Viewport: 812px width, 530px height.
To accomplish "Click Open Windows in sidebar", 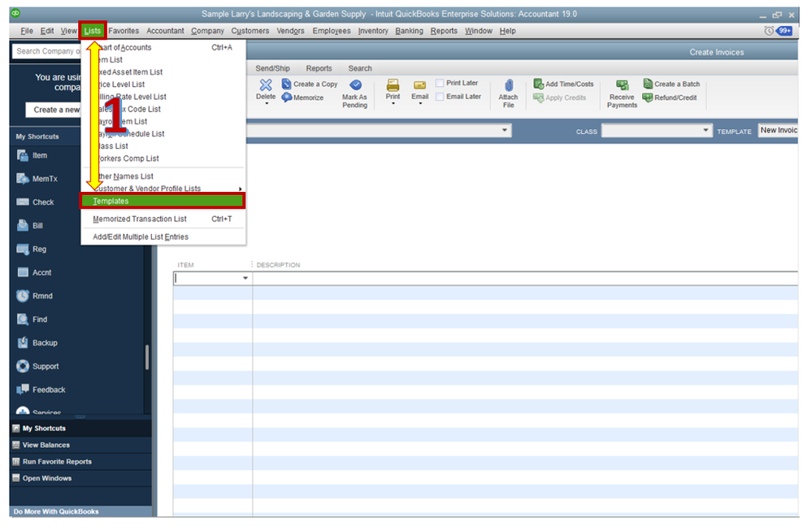I will coord(80,478).
